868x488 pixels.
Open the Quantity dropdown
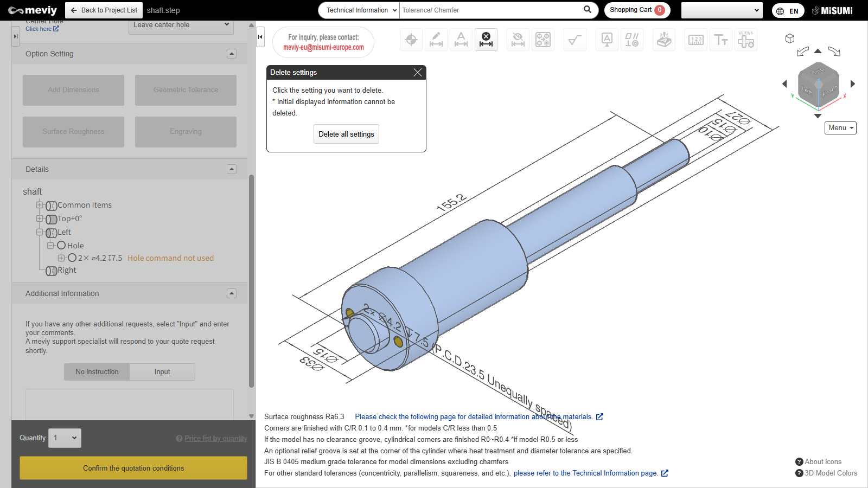tap(65, 438)
